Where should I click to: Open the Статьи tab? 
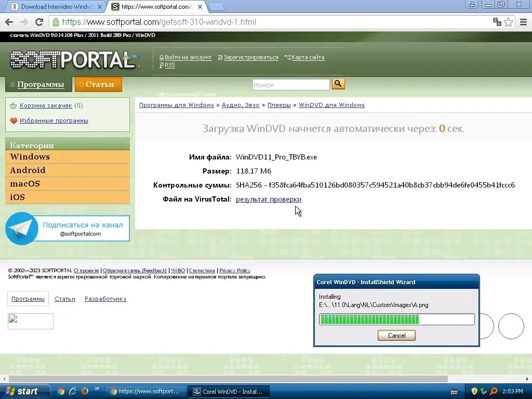click(x=98, y=84)
